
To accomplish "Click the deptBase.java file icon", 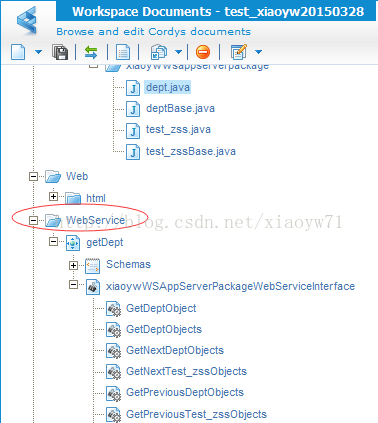I will pos(133,109).
